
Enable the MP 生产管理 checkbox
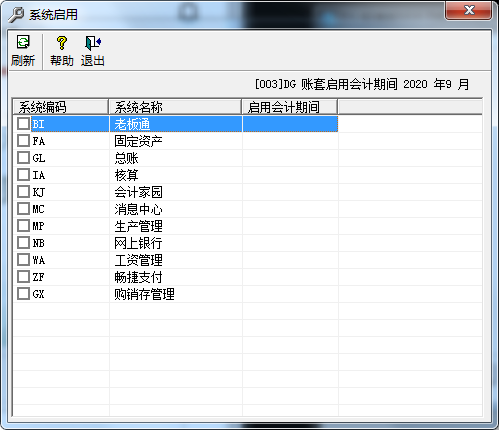tap(23, 226)
